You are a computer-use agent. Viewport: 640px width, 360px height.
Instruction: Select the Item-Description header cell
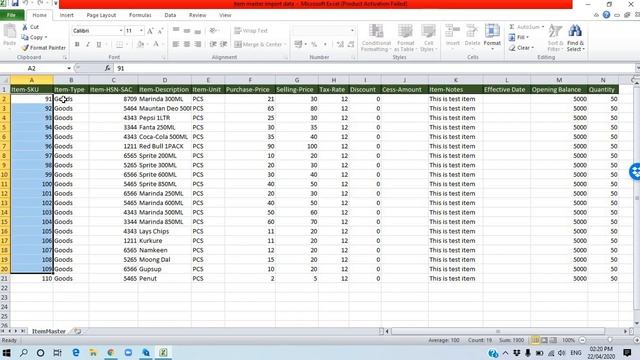click(x=164, y=89)
